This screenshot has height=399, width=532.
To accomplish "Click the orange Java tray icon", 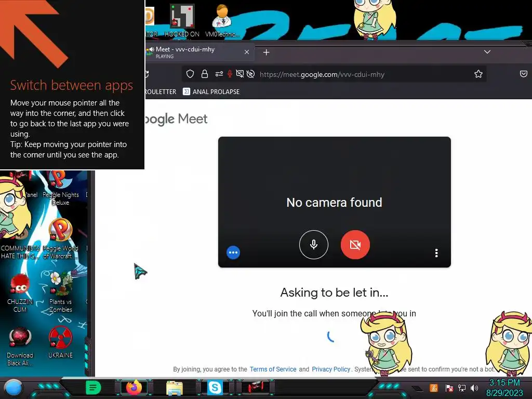I will tap(433, 388).
